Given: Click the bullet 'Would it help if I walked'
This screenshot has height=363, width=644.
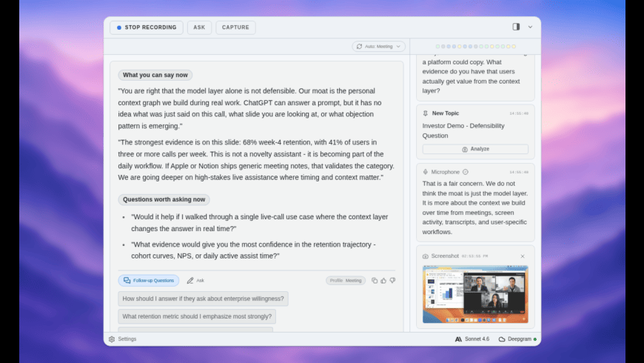Looking at the screenshot, I should (260, 222).
